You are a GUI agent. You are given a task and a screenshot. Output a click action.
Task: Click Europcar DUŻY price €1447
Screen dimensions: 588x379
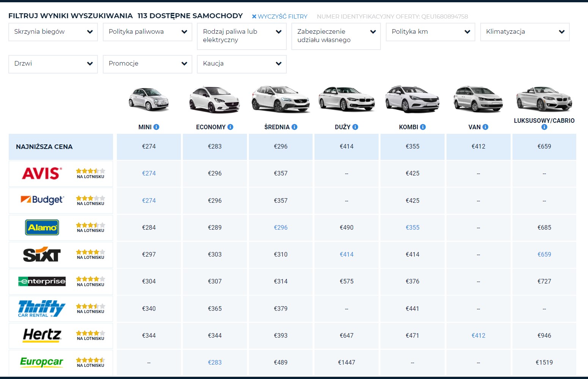pos(347,362)
